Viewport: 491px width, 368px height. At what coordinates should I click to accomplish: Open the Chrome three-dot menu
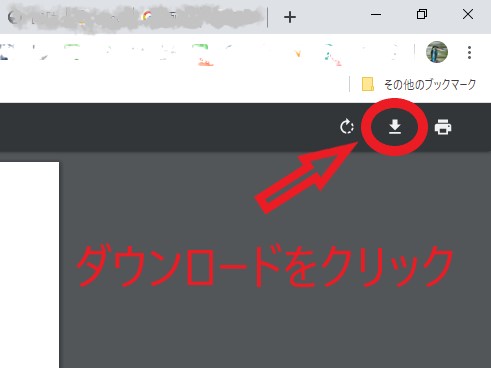pyautogui.click(x=469, y=53)
